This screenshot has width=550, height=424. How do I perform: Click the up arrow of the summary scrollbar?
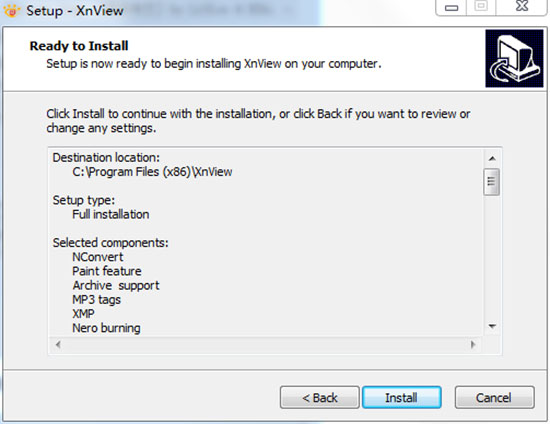point(492,159)
